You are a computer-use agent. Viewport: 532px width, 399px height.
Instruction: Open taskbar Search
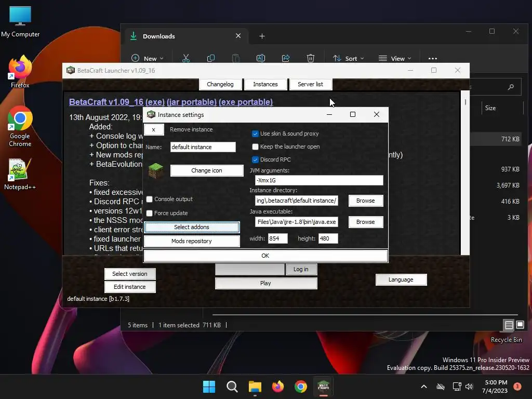pos(232,387)
